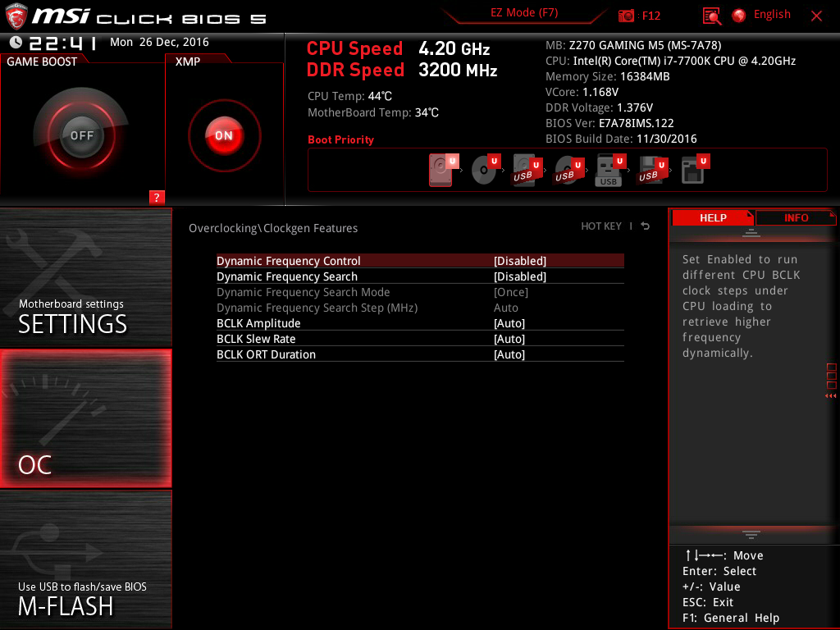Open Game Boost help question mark
Viewport: 840px width, 630px height.
pyautogui.click(x=157, y=197)
